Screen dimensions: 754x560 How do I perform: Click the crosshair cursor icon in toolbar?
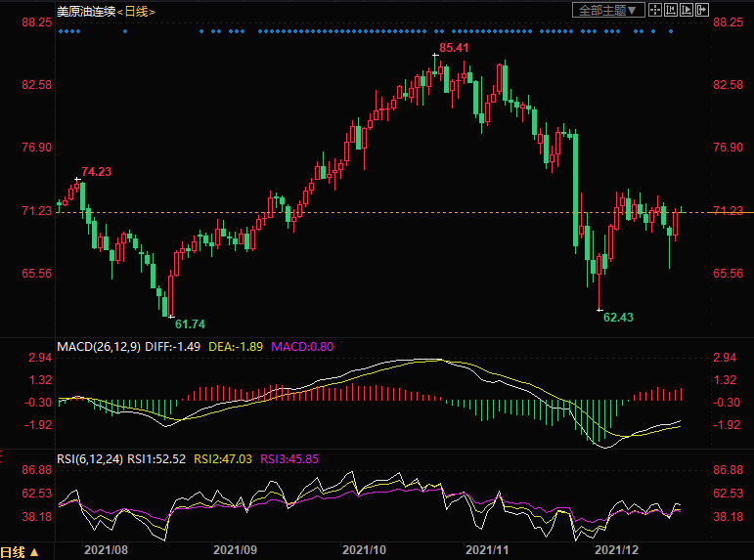[x=654, y=11]
